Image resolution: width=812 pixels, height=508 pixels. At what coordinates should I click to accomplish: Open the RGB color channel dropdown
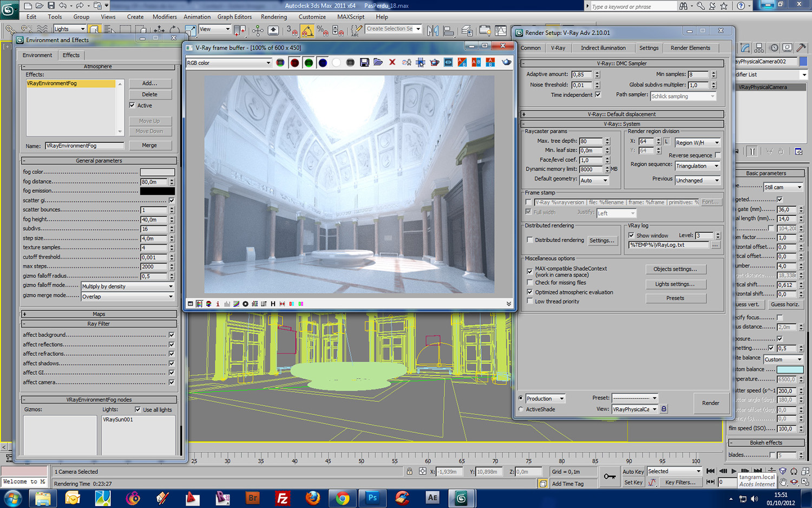pos(228,63)
